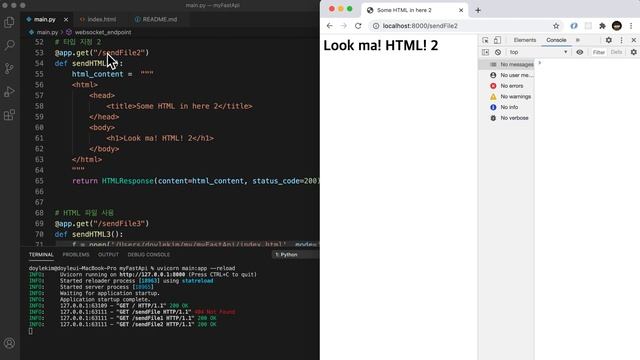Bookmark this page with the star icon
The height and width of the screenshot is (360, 640).
(x=556, y=26)
